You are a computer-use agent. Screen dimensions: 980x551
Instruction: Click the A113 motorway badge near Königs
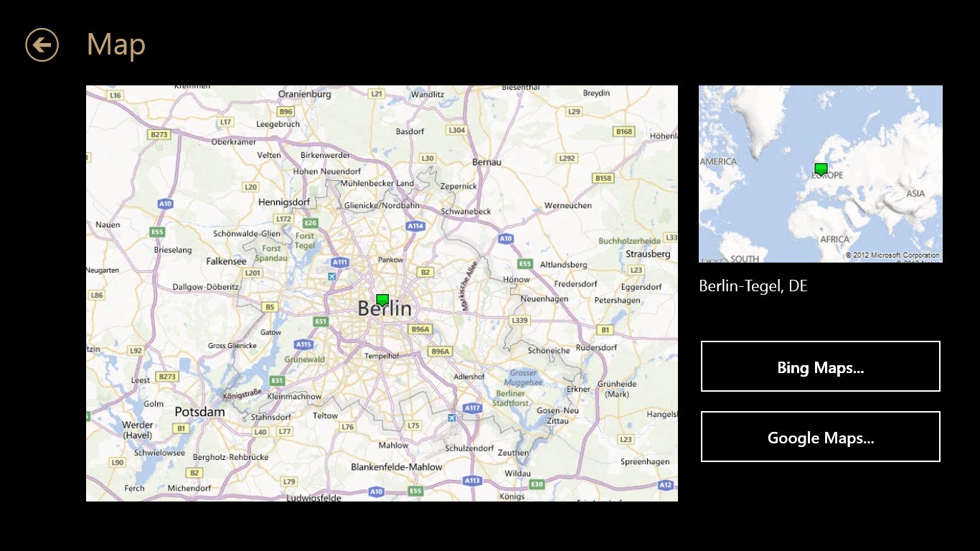471,482
